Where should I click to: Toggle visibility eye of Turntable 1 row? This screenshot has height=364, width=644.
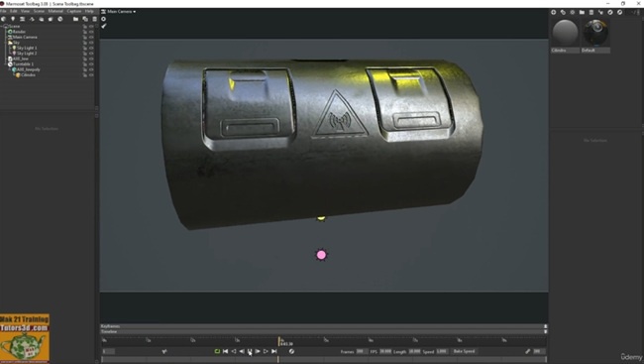point(91,64)
